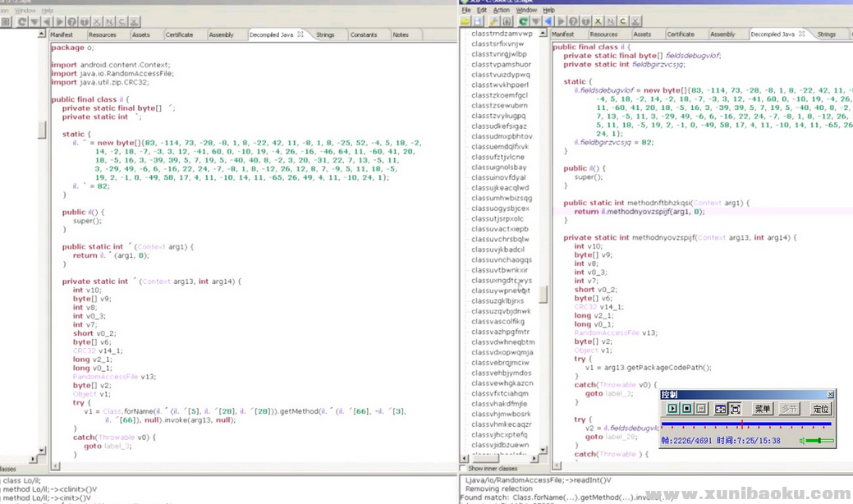Screen dimensions: 853x504
Task: Click the 定位 button in control panel
Action: pyautogui.click(x=820, y=409)
